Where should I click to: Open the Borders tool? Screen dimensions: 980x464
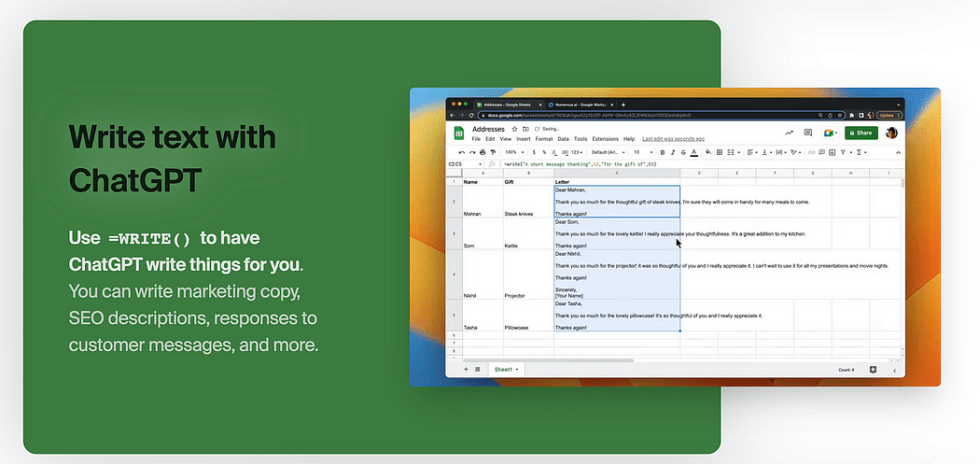pos(720,152)
